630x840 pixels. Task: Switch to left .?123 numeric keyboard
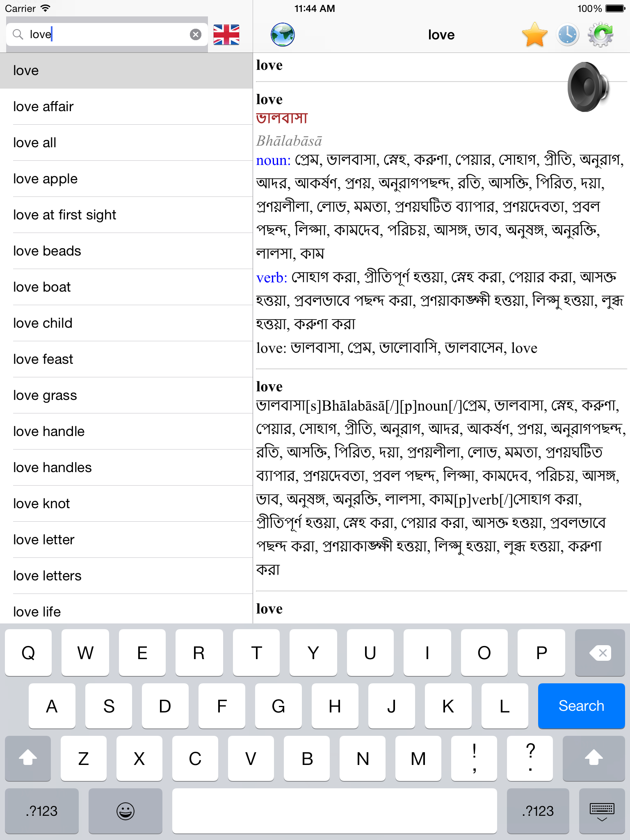(x=42, y=811)
